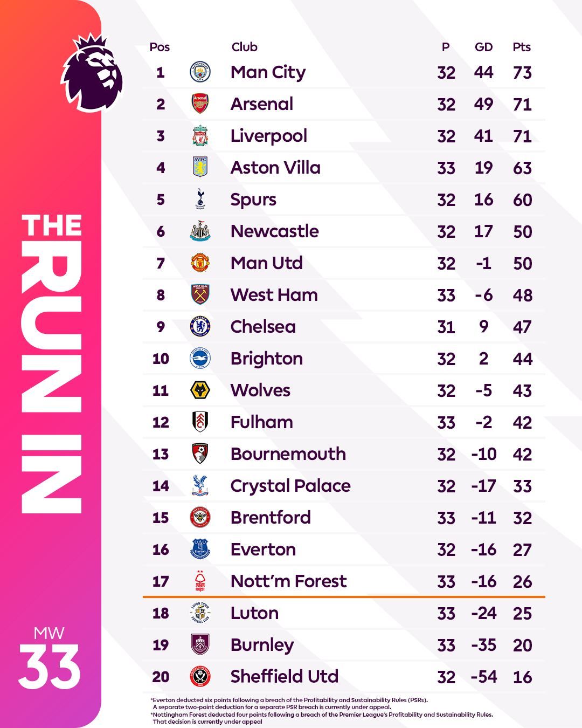
Task: Click the Pts column header
Action: (522, 47)
